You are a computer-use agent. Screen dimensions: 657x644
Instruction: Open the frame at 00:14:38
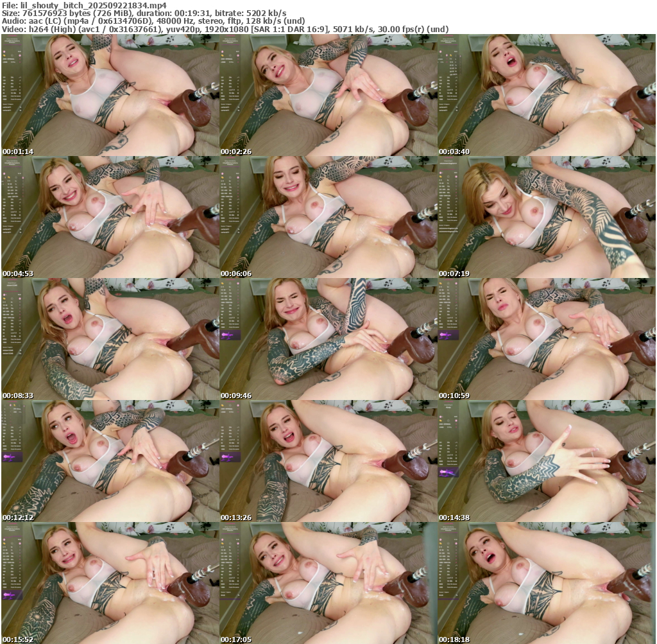547,461
